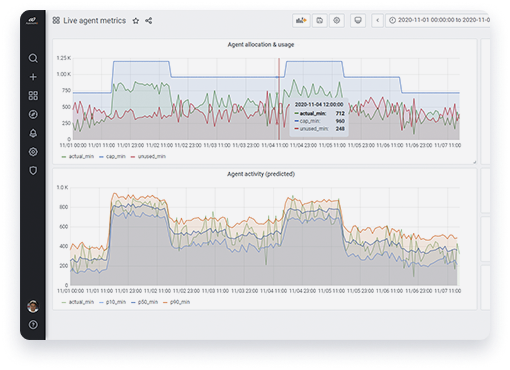
Task: Toggle unused_min series in the legend
Action: point(148,156)
